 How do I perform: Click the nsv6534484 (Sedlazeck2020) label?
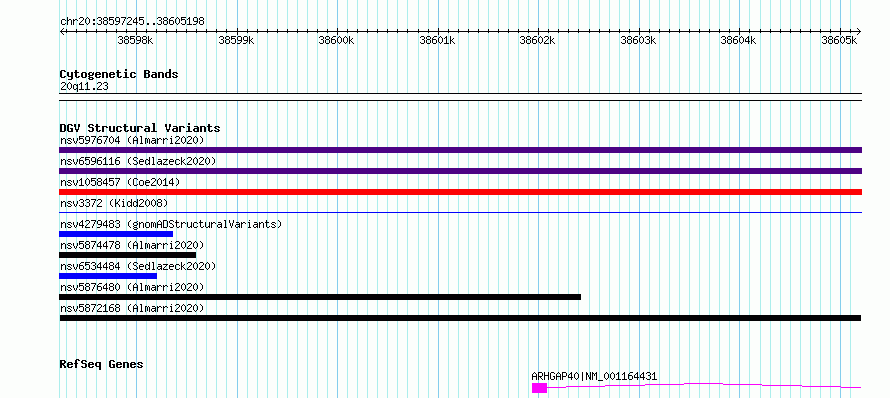[x=138, y=266]
